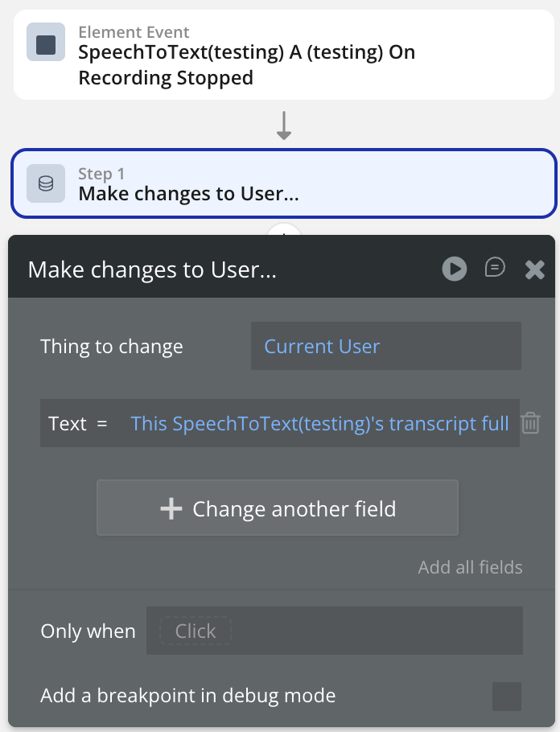
Task: Open the comment bubble icon
Action: click(x=495, y=268)
